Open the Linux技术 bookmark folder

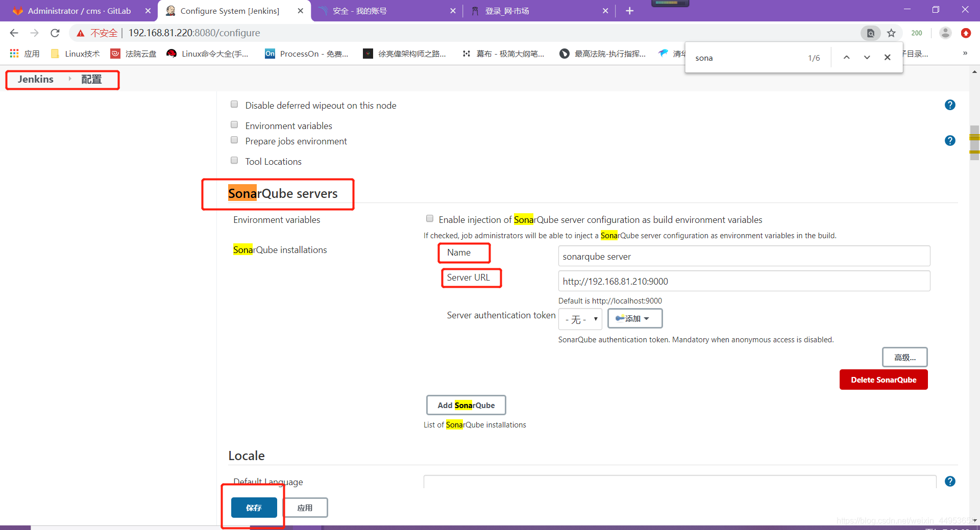[x=76, y=54]
